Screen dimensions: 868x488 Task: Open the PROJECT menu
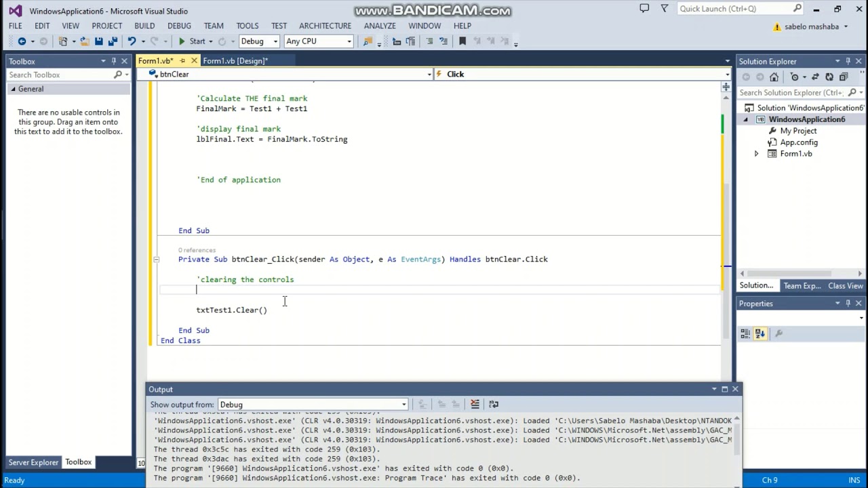click(107, 26)
